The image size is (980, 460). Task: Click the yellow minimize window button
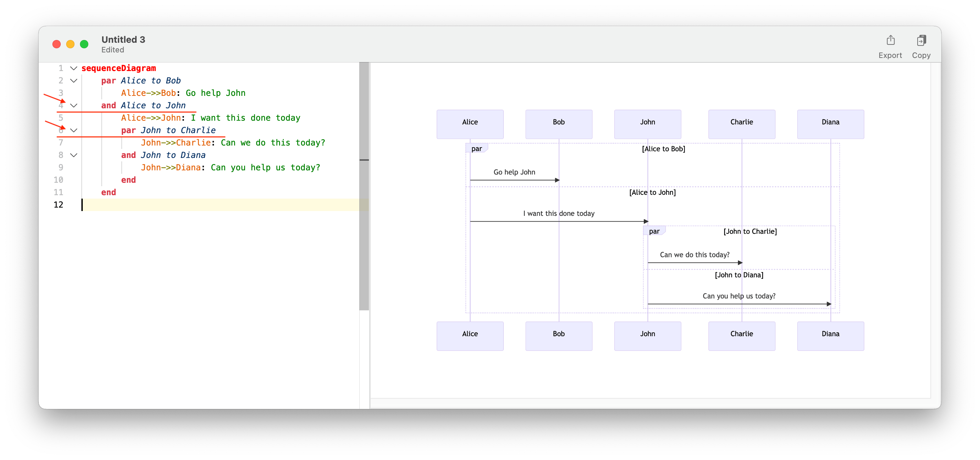tap(70, 44)
